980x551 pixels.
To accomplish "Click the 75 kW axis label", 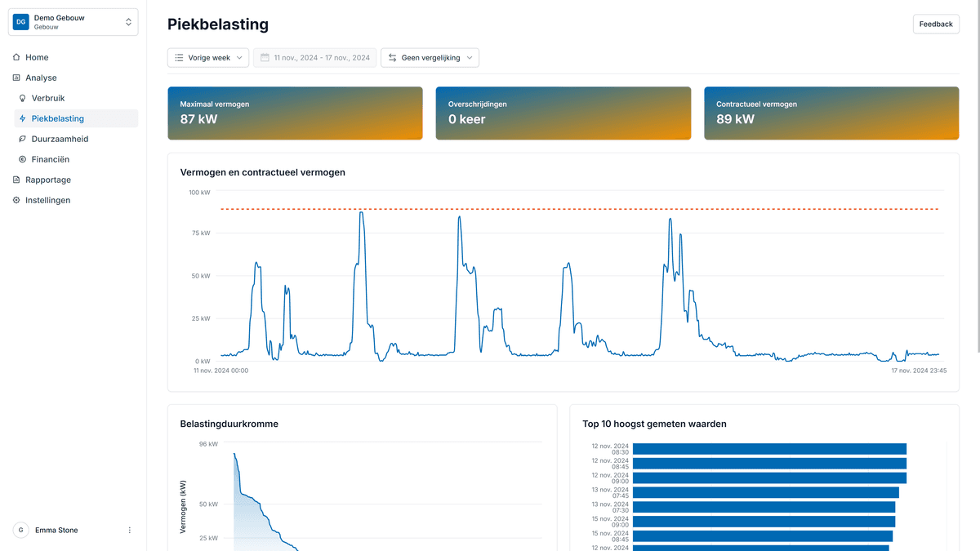I will point(201,233).
